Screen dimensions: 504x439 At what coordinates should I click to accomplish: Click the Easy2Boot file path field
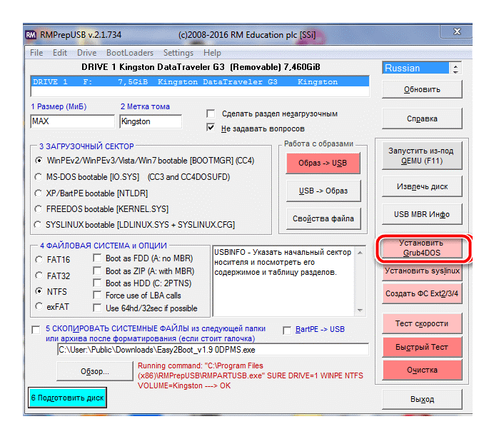[x=213, y=350]
